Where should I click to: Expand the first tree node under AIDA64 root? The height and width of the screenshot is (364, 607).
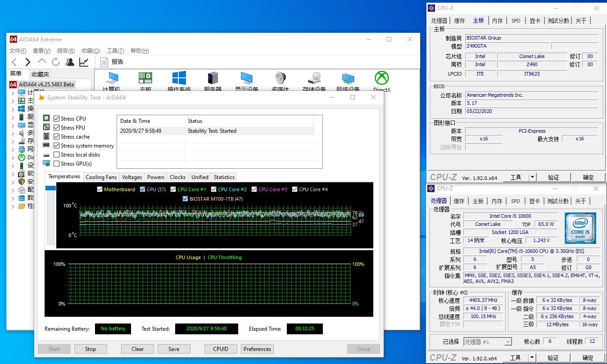(12, 92)
